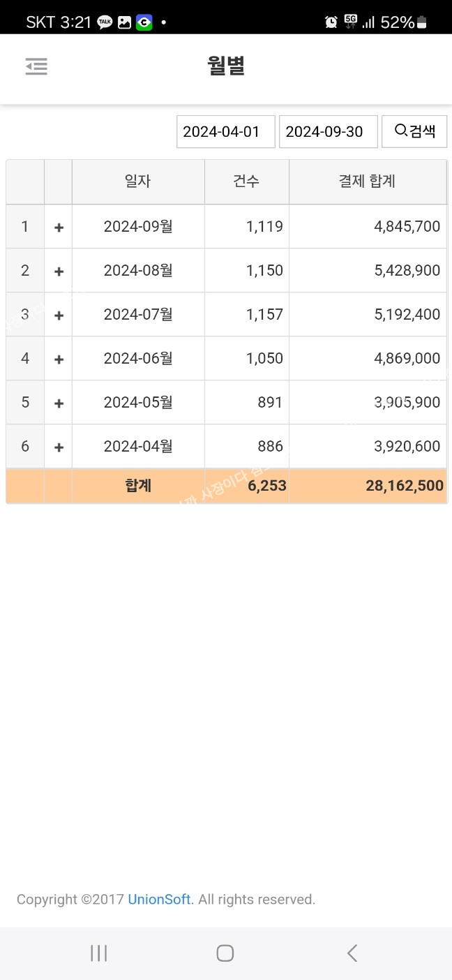Viewport: 452px width, 980px height.
Task: Sort by the 결제 합계 column header
Action: coord(367,181)
